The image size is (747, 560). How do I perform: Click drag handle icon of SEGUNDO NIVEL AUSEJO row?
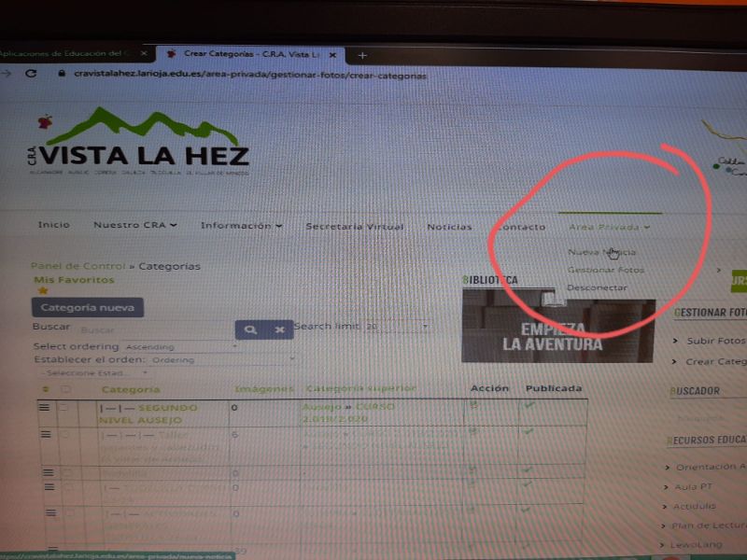pos(43,408)
